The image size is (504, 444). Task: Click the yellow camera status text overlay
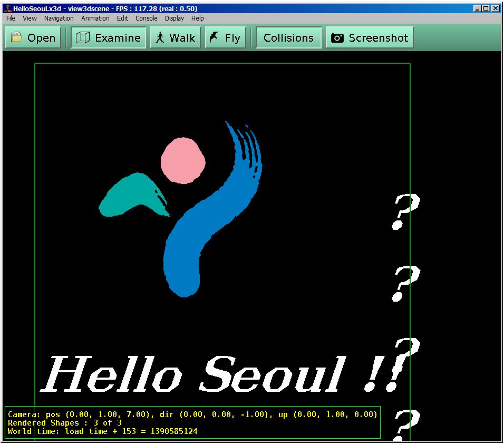(x=192, y=423)
